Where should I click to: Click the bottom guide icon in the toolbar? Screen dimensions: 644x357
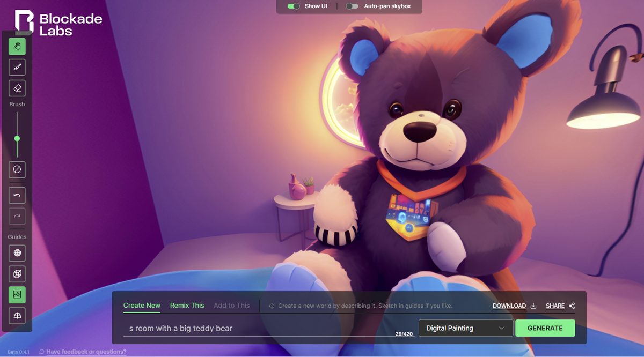(17, 316)
